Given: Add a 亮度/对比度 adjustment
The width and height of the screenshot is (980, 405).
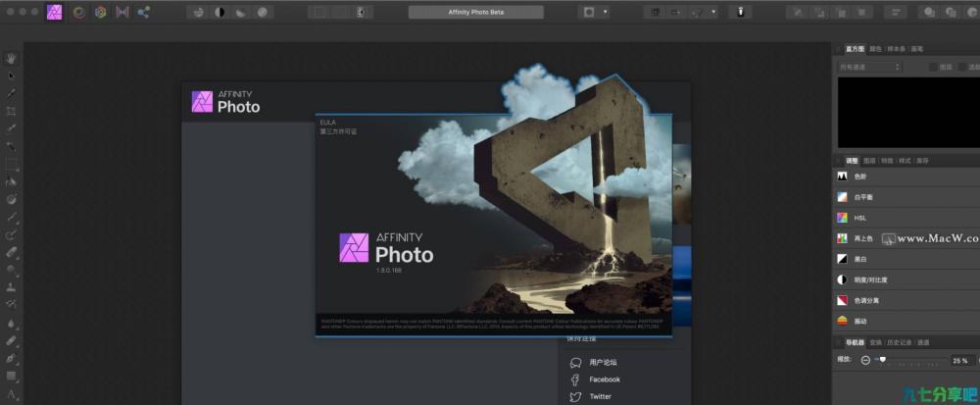Looking at the screenshot, I should tap(906, 279).
